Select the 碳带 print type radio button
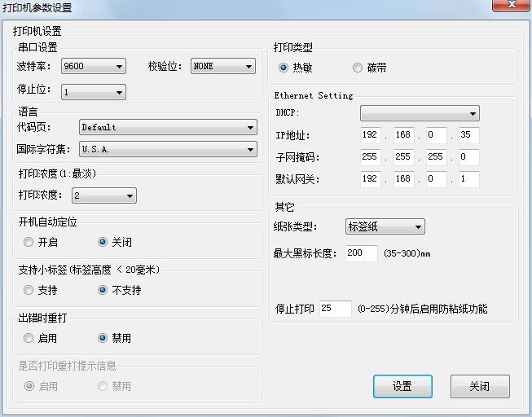The image size is (532, 417). coord(358,68)
